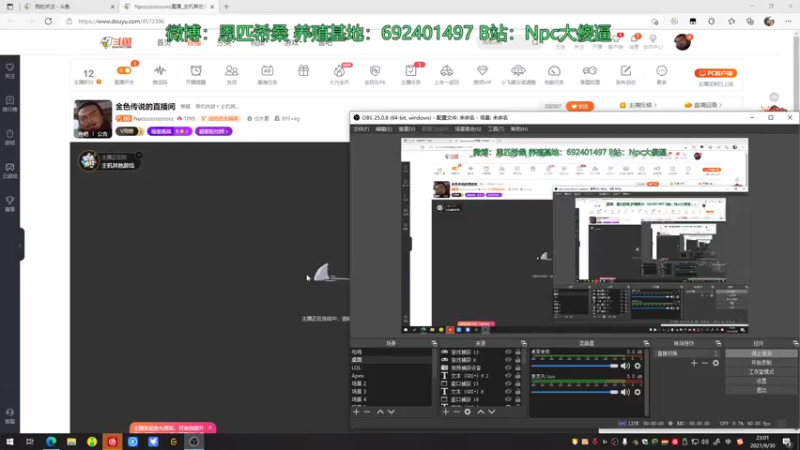This screenshot has height=450, width=800.
Task: Open the OBS 编辑(E) menu
Action: [x=384, y=129]
